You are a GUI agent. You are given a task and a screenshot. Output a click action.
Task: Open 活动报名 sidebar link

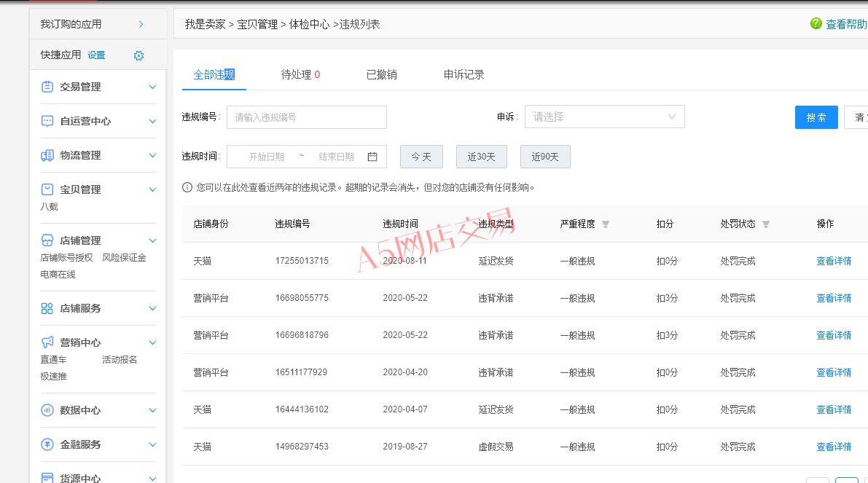point(120,360)
